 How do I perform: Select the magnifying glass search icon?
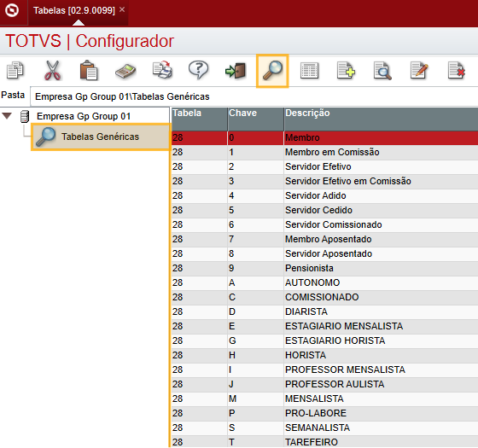[x=272, y=71]
